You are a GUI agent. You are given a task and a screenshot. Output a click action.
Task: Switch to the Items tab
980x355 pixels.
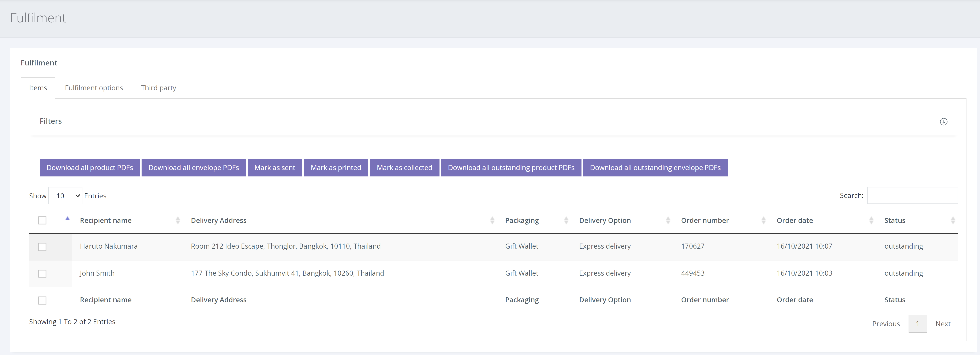coord(38,88)
